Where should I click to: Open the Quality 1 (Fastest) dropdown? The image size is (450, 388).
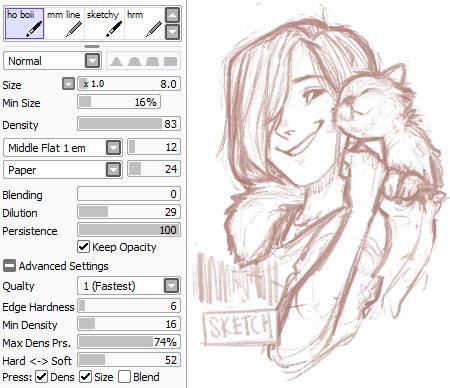coord(172,286)
